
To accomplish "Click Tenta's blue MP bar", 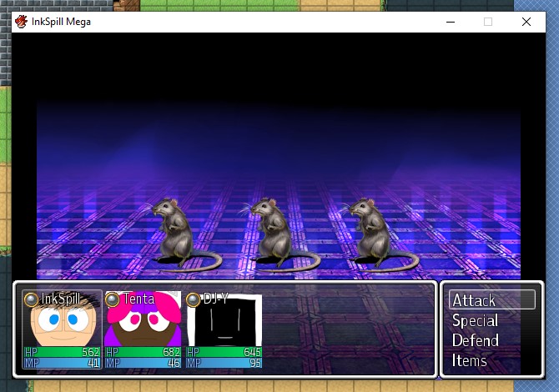I will pos(143,364).
